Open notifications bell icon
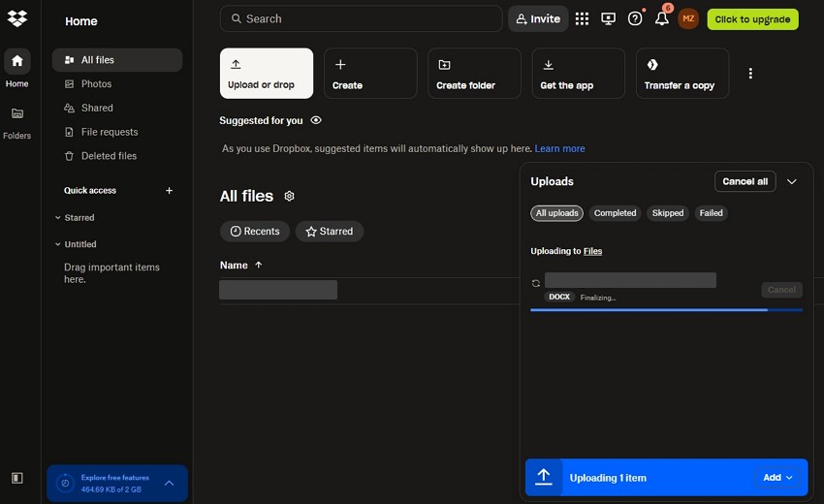 tap(661, 19)
